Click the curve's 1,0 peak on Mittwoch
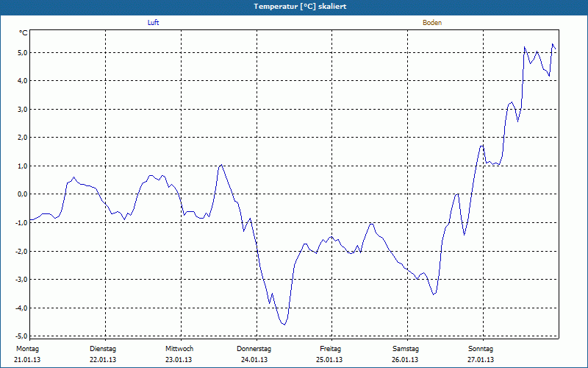 (221, 164)
